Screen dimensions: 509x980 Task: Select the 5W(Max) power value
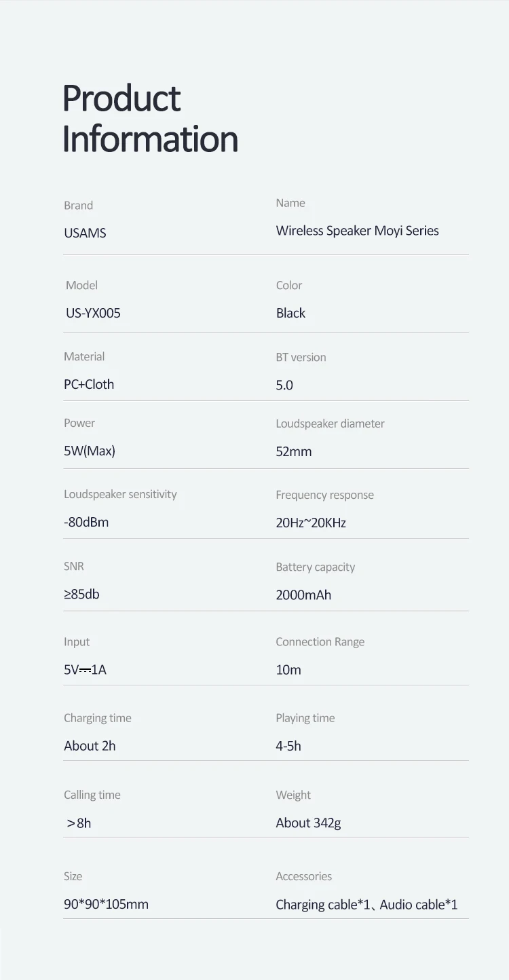click(x=90, y=451)
